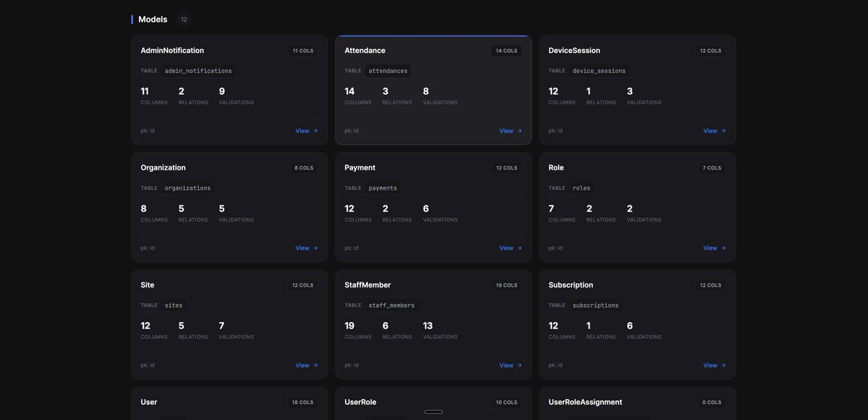The height and width of the screenshot is (420, 868).
Task: Select the admin_notifications table name pill
Action: coord(198,69)
